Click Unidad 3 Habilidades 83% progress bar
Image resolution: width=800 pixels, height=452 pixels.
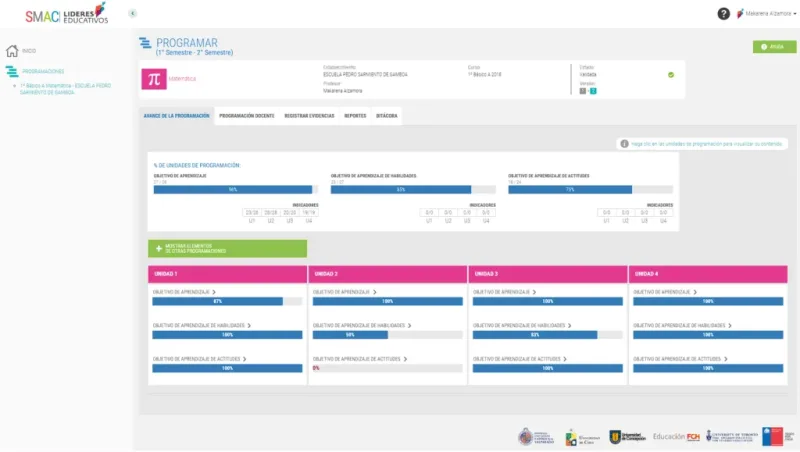pyautogui.click(x=548, y=335)
